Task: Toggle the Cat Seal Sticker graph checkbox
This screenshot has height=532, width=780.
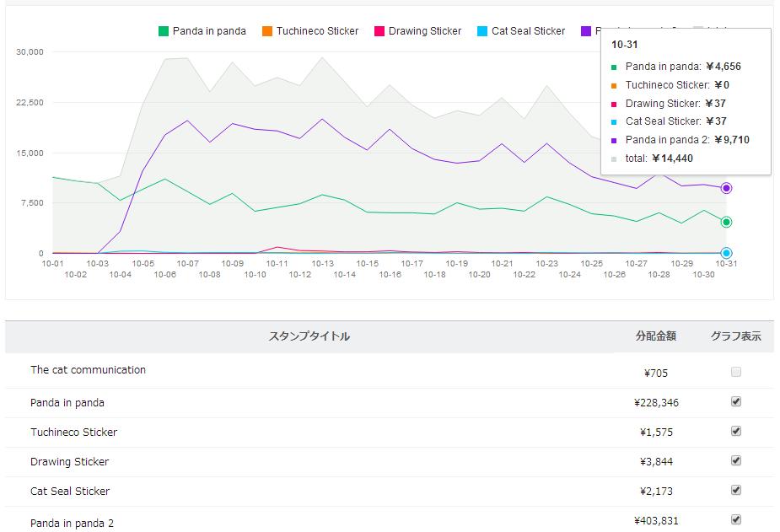Action: coord(736,490)
